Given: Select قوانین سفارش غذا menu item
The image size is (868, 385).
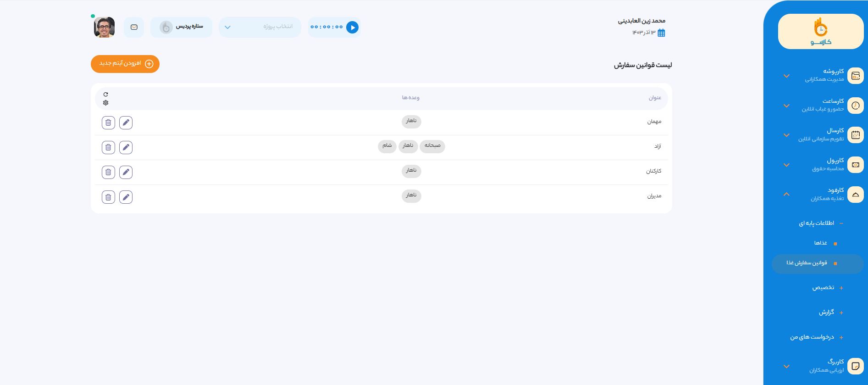Looking at the screenshot, I should (807, 263).
